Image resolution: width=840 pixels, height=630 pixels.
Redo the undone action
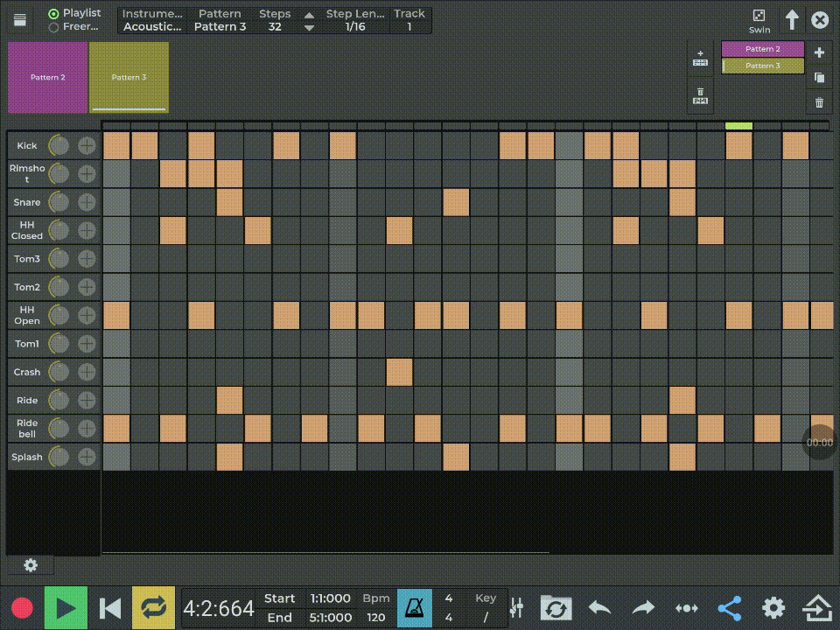pyautogui.click(x=643, y=607)
